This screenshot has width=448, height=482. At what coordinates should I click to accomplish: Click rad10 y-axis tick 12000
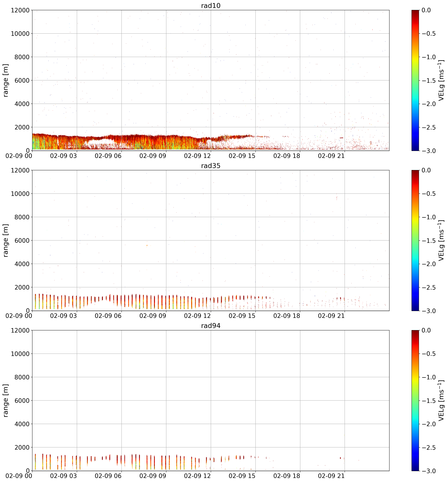tap(20, 10)
